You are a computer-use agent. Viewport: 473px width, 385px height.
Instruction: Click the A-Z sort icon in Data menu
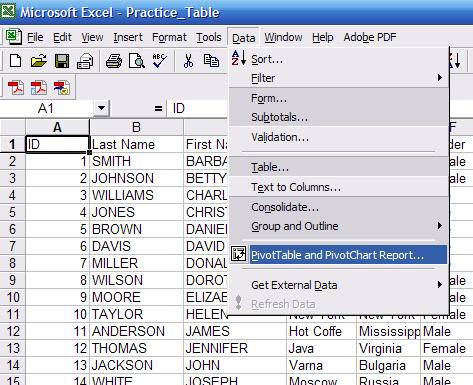pyautogui.click(x=239, y=58)
